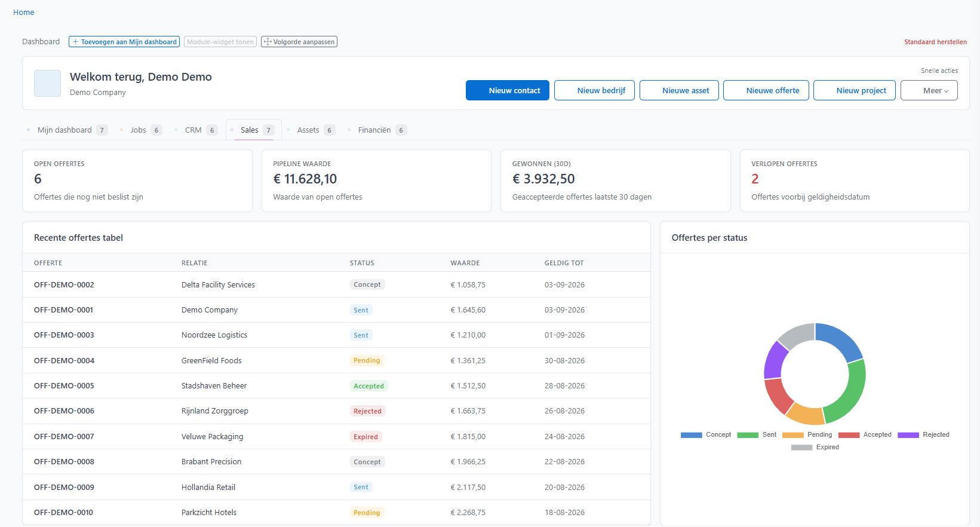Click the user avatar placeholder

click(x=47, y=83)
